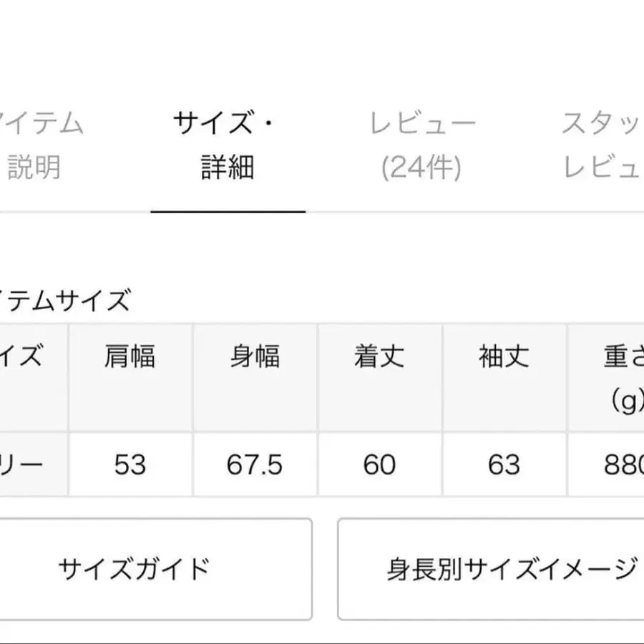
Task: Click the shoulder width value 53
Action: [x=130, y=464]
